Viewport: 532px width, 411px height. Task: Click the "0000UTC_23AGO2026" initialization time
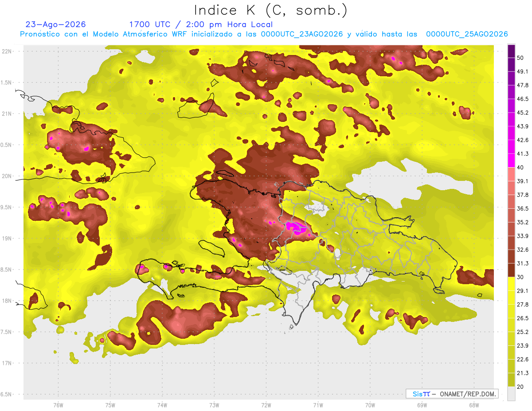coord(301,34)
